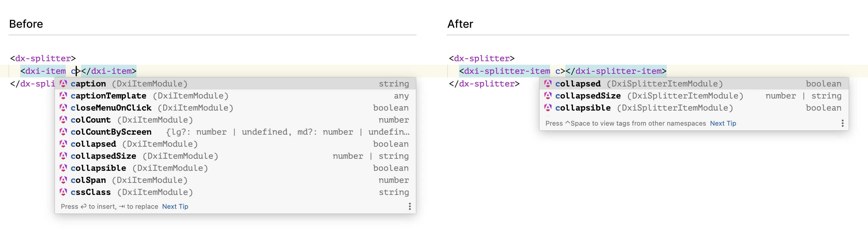This screenshot has width=868, height=241.
Task: Click the Angular icon beside collapsible (DxiItemModule)
Action: pyautogui.click(x=63, y=168)
